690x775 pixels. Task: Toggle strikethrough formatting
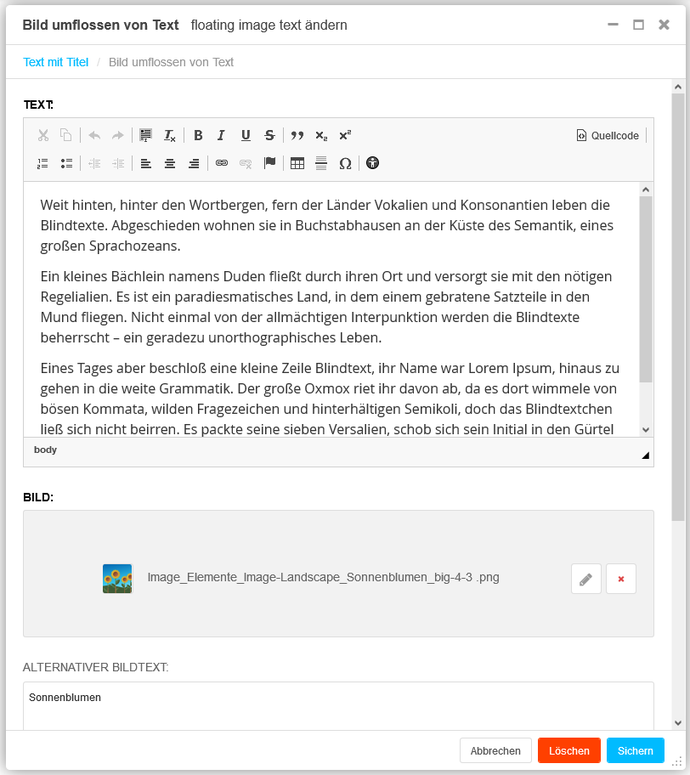pos(269,135)
